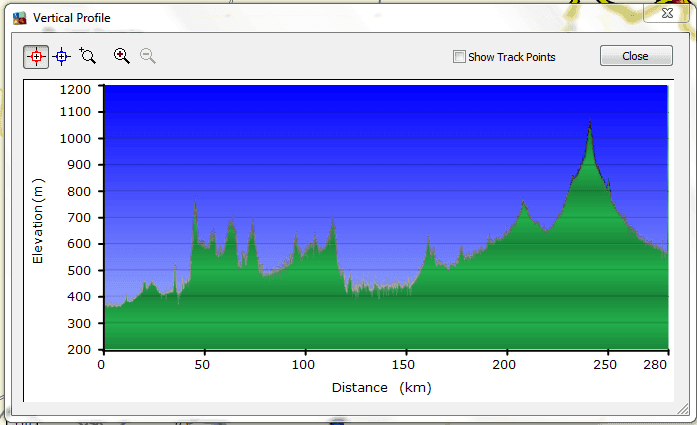Click the 400 elevation axis value
Screen dimensions: 697x425
point(79,297)
